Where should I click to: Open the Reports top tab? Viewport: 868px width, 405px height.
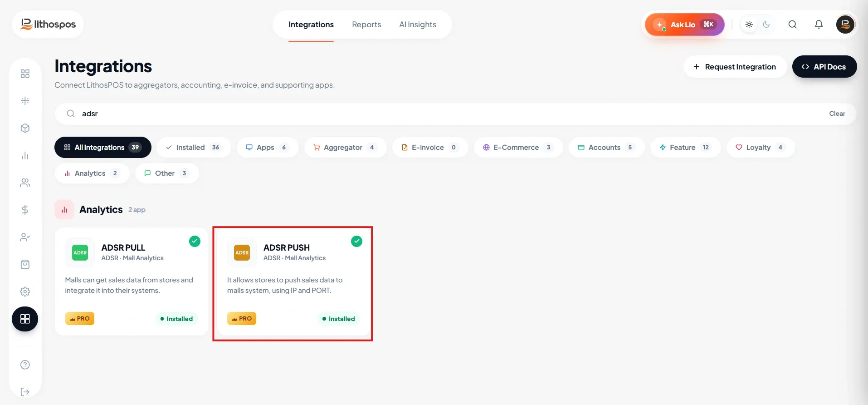[x=366, y=25]
